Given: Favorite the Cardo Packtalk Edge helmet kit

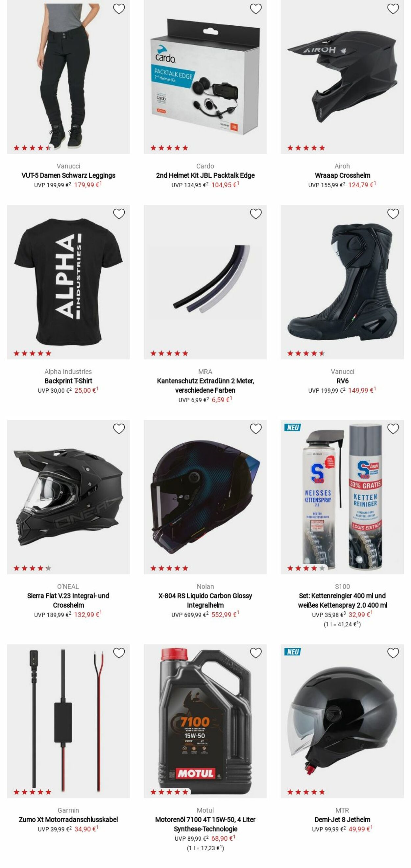Looking at the screenshot, I should (x=256, y=9).
